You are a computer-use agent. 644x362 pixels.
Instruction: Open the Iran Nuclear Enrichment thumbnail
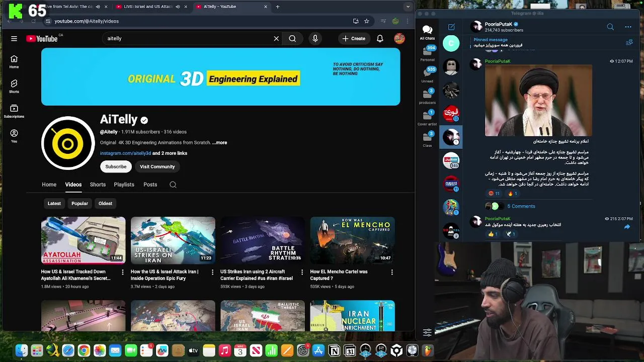pyautogui.click(x=352, y=316)
